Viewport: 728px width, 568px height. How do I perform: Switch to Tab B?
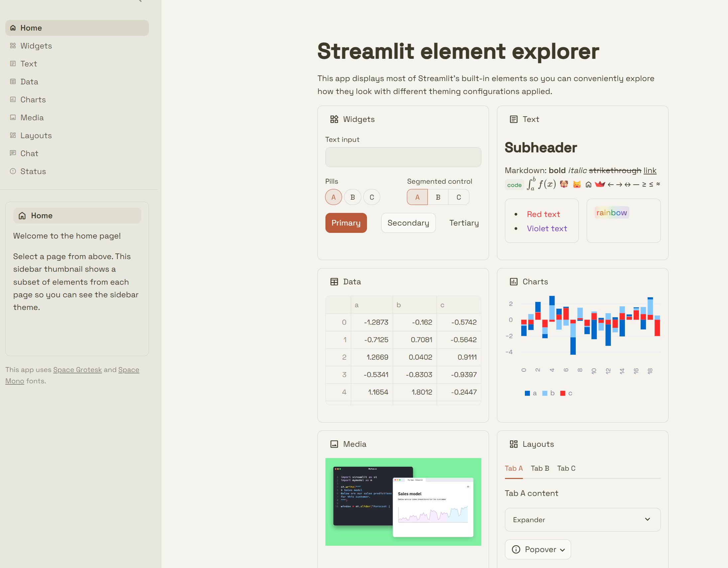coord(540,468)
